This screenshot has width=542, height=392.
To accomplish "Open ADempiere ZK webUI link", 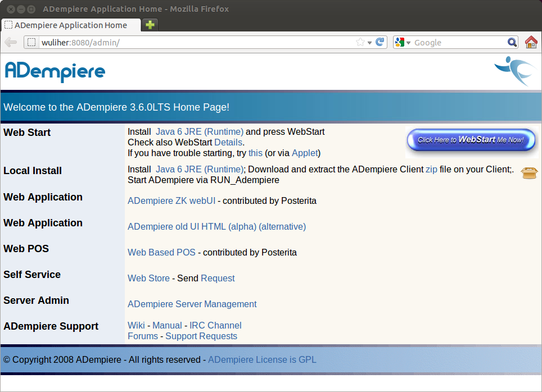I will coord(171,200).
